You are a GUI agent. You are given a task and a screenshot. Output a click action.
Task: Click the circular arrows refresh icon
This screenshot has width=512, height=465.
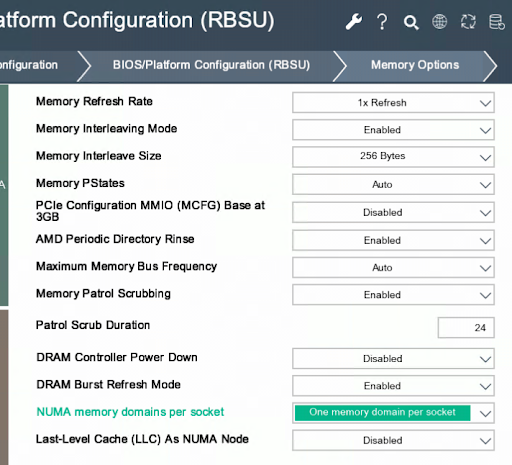[468, 22]
